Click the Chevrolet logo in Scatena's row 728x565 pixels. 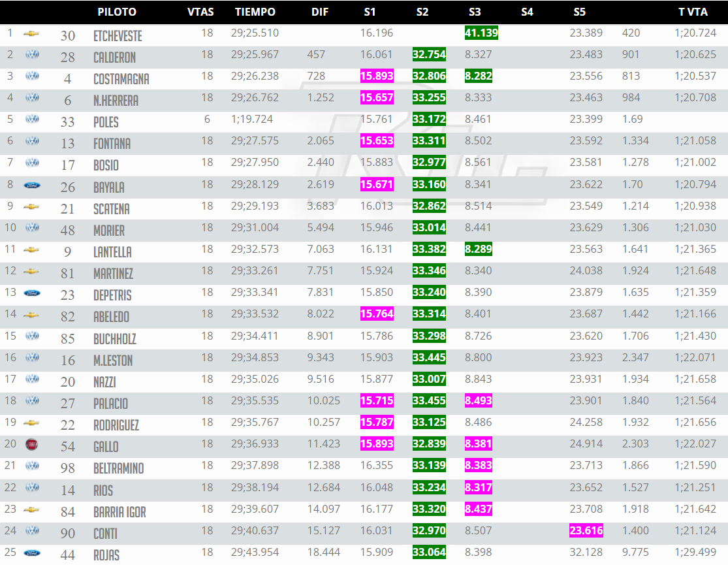(31, 206)
